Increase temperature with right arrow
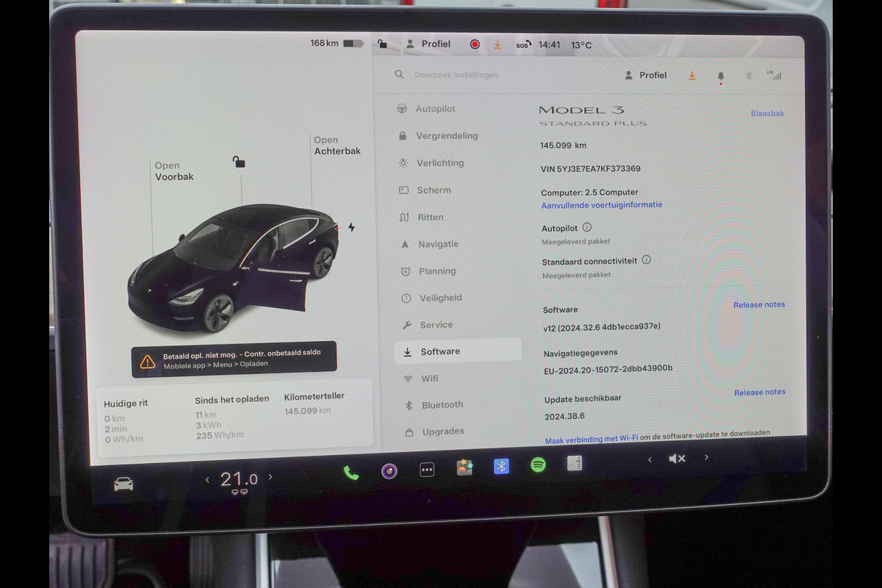Screen dimensions: 882x588 270,477
